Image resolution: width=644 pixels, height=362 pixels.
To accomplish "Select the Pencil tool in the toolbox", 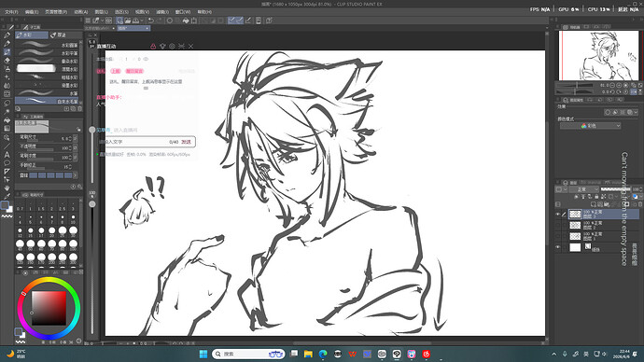I will coord(7,44).
